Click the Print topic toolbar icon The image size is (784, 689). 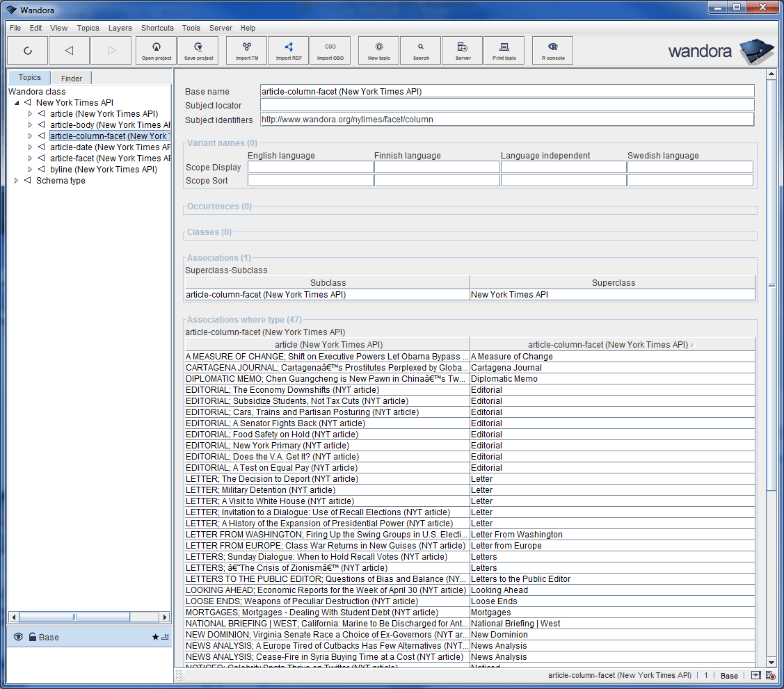coord(504,50)
